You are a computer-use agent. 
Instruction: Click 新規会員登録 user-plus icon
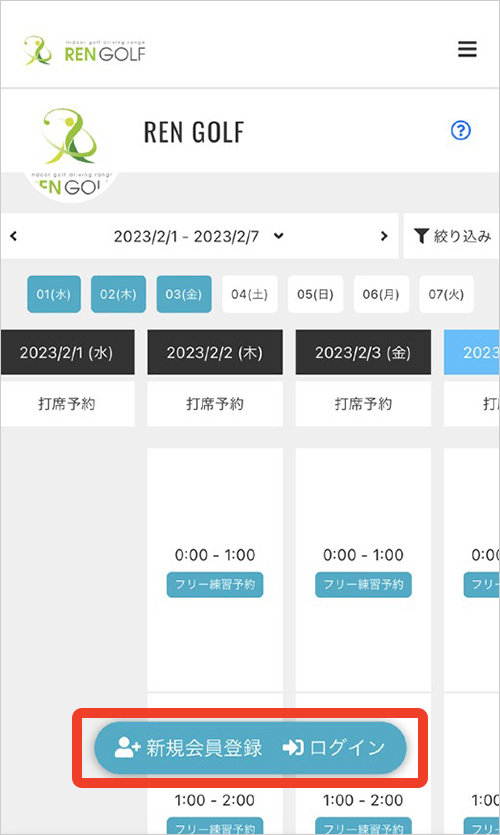pos(127,747)
